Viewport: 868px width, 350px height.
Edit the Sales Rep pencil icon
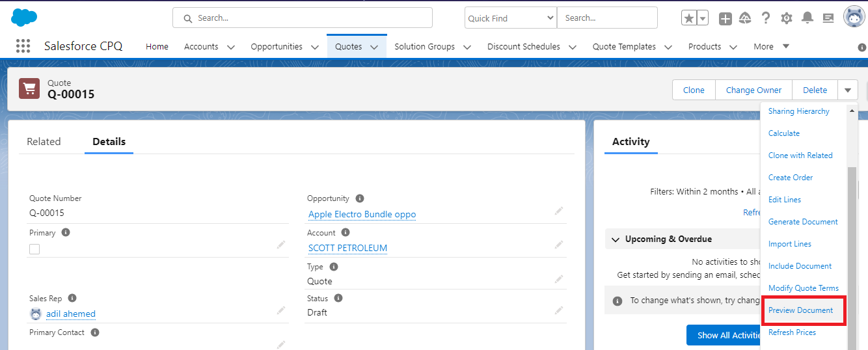click(x=281, y=310)
